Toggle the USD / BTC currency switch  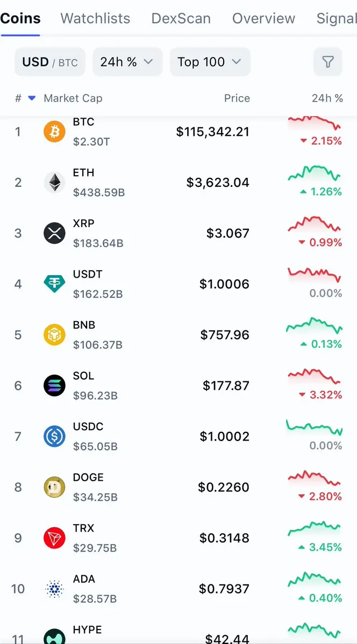pyautogui.click(x=50, y=62)
